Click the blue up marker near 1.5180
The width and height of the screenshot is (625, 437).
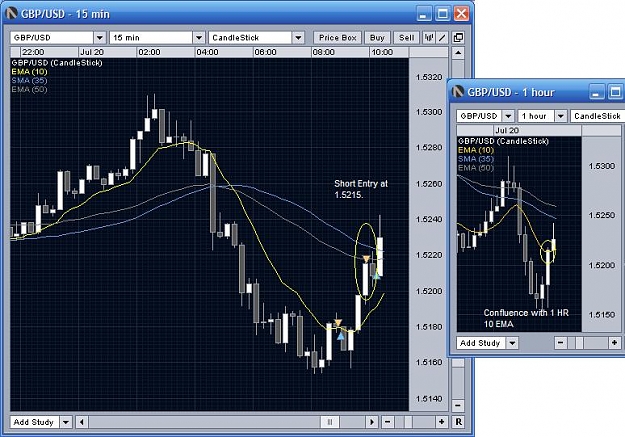coord(340,337)
